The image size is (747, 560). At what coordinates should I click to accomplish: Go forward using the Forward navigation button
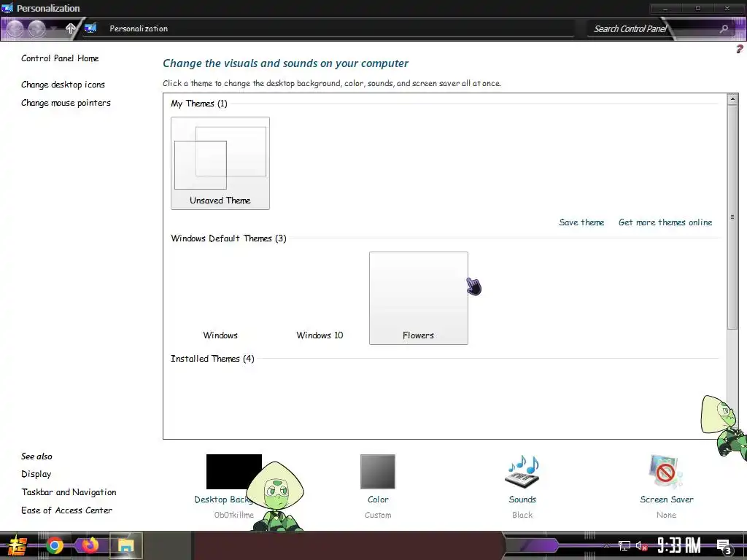(36, 29)
